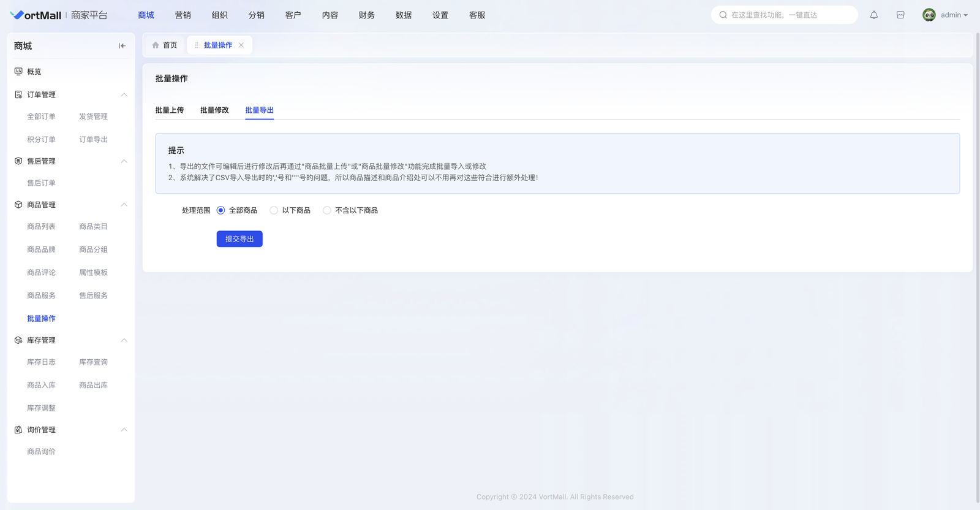980x510 pixels.
Task: Click the 概览 overview icon in sidebar
Action: 18,72
